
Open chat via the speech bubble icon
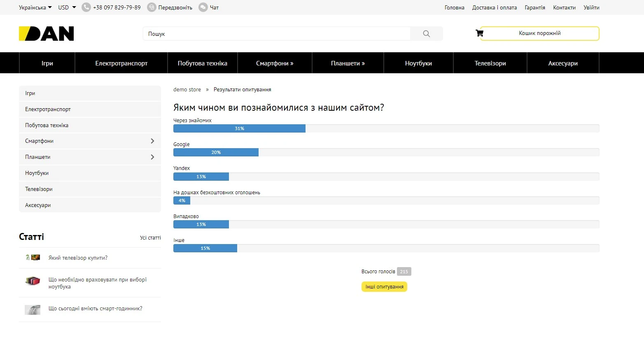[x=203, y=7]
